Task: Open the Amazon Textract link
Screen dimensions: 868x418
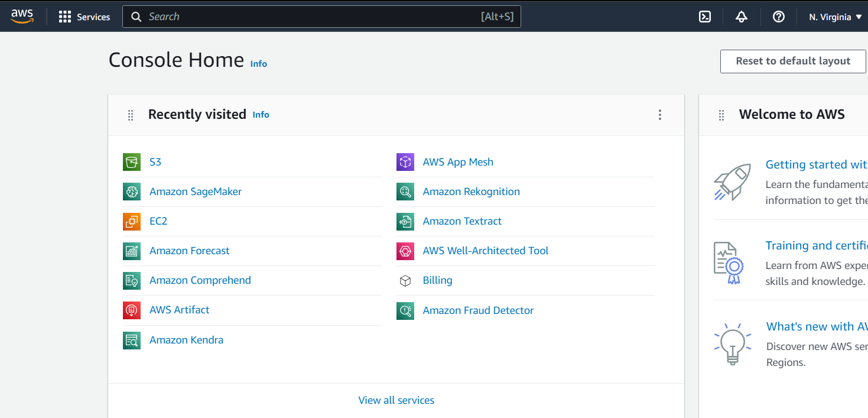Action: point(462,221)
